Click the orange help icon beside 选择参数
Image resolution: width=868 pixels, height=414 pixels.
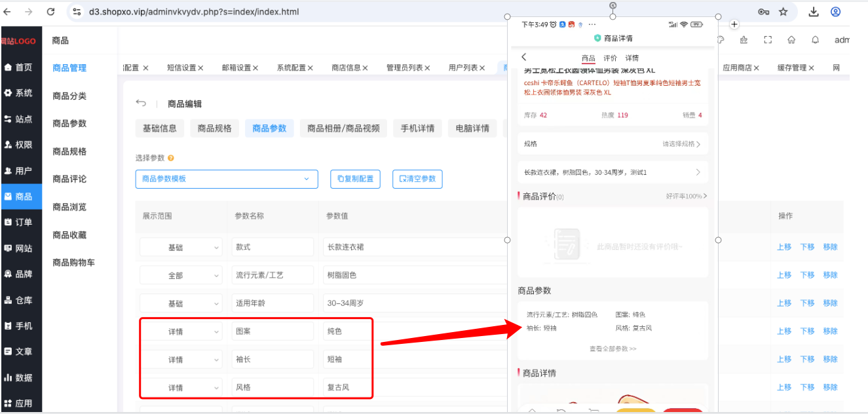(171, 158)
